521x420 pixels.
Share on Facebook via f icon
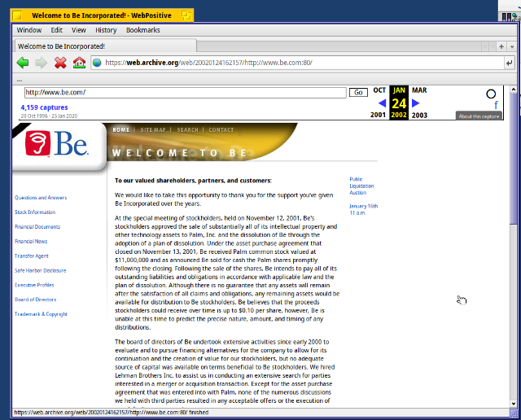[x=496, y=105]
